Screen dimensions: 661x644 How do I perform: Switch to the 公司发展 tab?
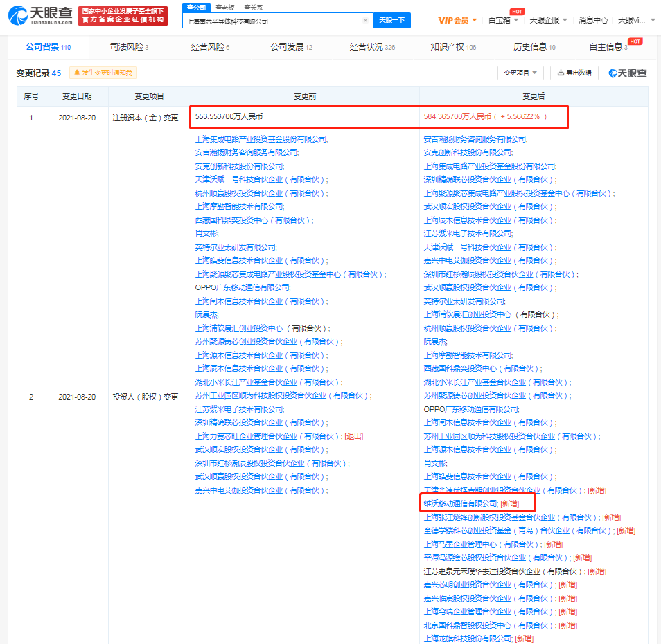click(291, 47)
